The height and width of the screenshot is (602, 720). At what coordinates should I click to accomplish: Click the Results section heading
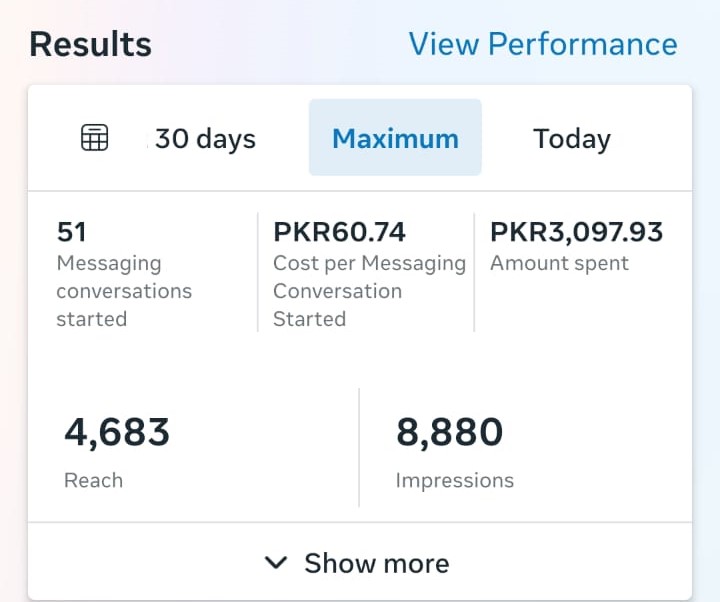90,44
